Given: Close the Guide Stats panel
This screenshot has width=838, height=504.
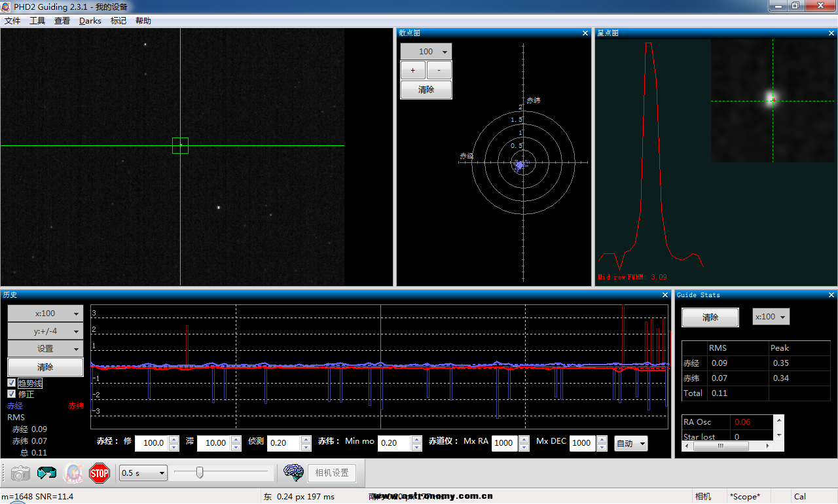Looking at the screenshot, I should [831, 295].
